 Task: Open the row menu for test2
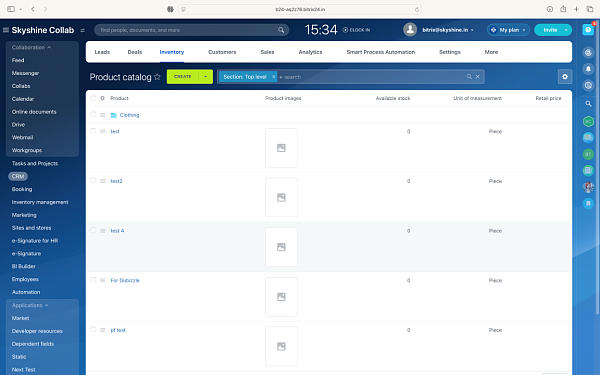pyautogui.click(x=103, y=181)
